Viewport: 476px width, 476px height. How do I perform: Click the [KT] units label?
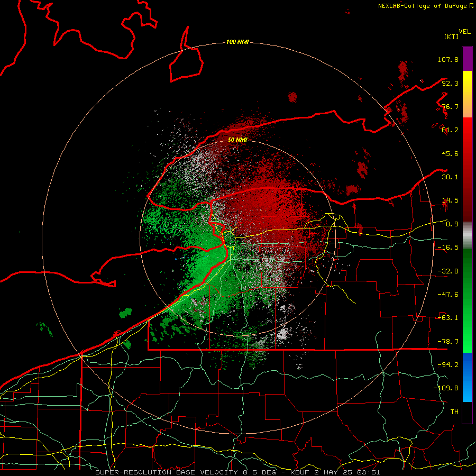point(452,36)
